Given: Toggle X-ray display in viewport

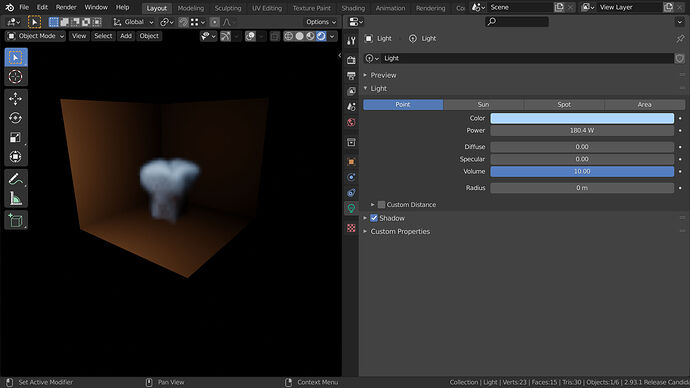Looking at the screenshot, I should [x=275, y=36].
